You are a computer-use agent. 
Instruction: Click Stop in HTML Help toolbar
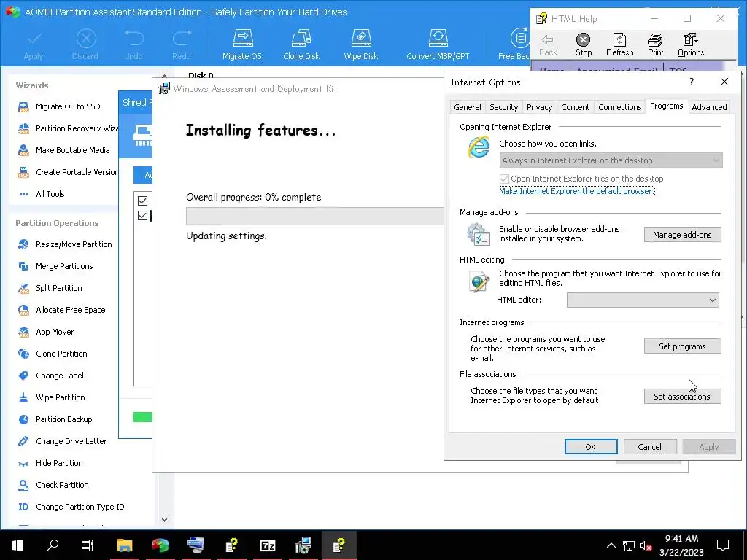click(x=583, y=45)
